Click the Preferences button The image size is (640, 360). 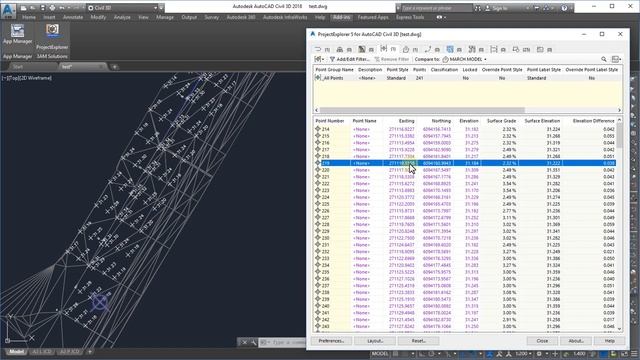331,341
